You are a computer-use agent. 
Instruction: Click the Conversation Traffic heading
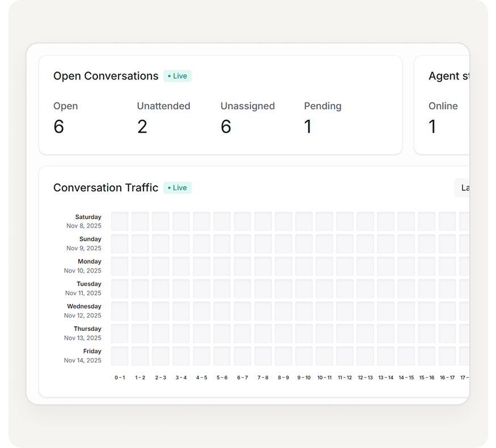point(105,187)
